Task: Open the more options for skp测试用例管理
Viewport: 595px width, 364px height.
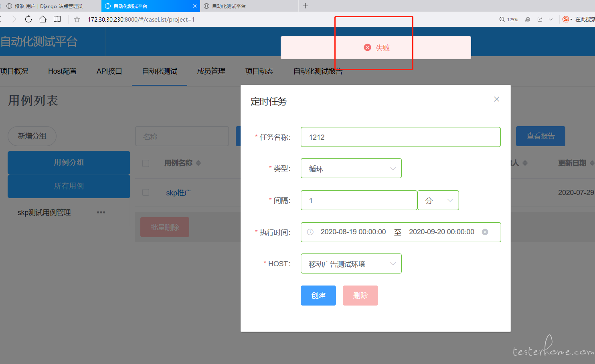Action: pos(101,212)
